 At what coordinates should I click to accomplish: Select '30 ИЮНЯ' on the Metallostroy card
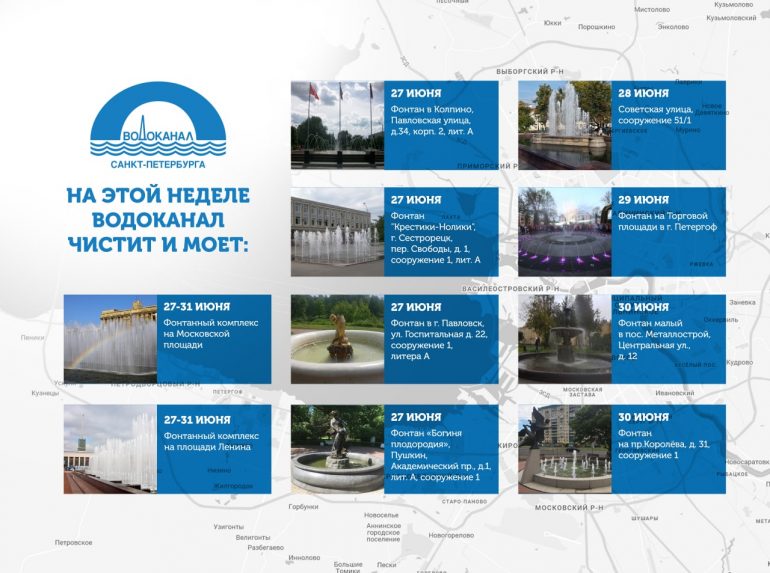pos(643,307)
